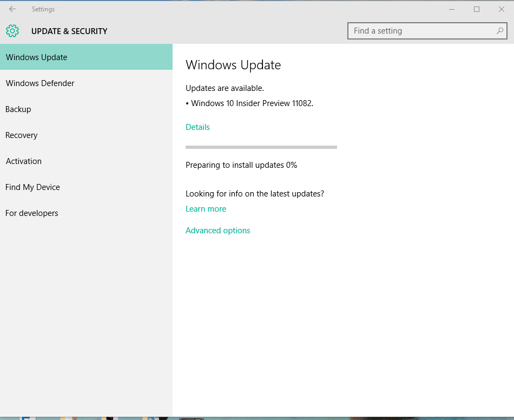
Task: Click 'Looking for info on the latest updates?'
Action: pos(255,194)
